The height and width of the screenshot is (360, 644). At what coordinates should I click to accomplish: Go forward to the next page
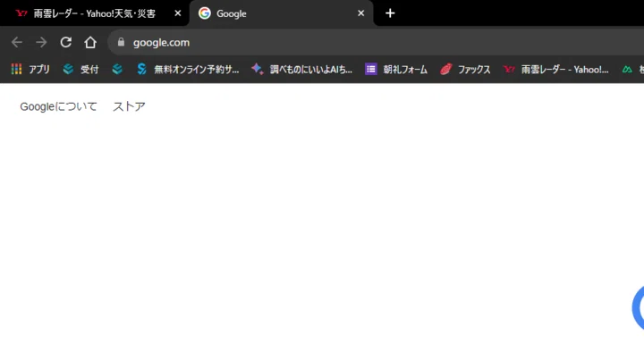(x=41, y=42)
